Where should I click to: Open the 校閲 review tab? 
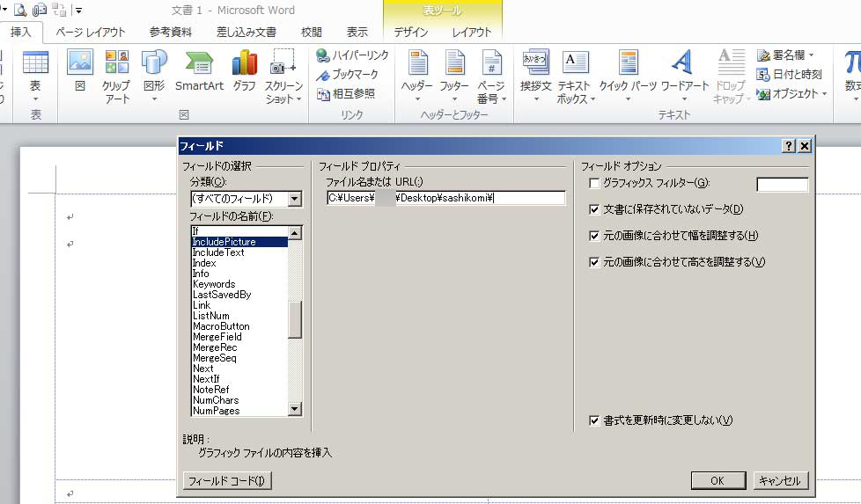click(312, 32)
